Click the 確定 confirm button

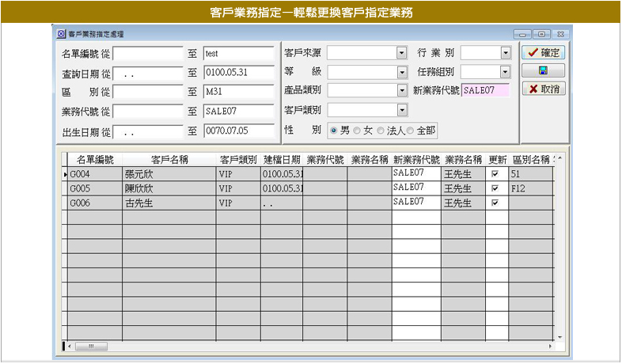(x=543, y=52)
